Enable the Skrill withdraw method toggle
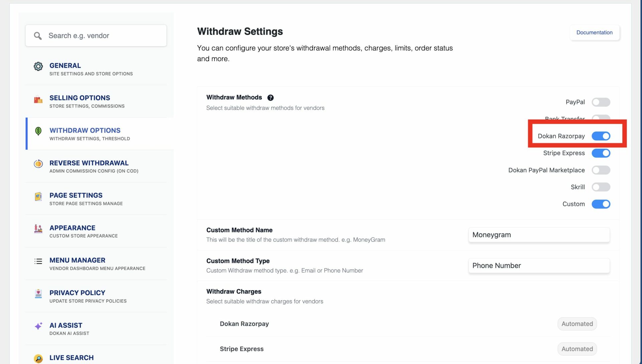This screenshot has height=364, width=642. pyautogui.click(x=601, y=187)
